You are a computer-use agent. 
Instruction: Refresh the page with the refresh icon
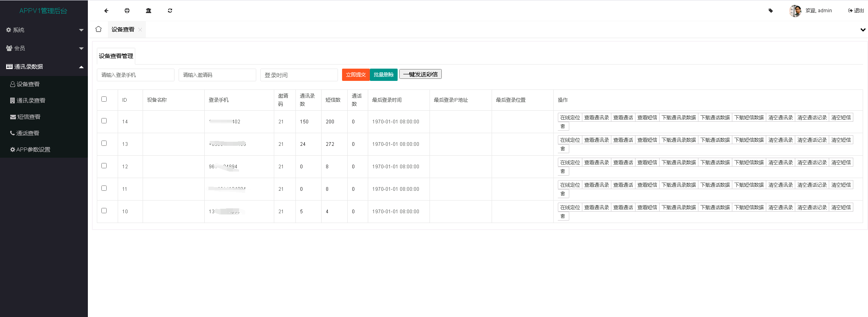(x=170, y=11)
